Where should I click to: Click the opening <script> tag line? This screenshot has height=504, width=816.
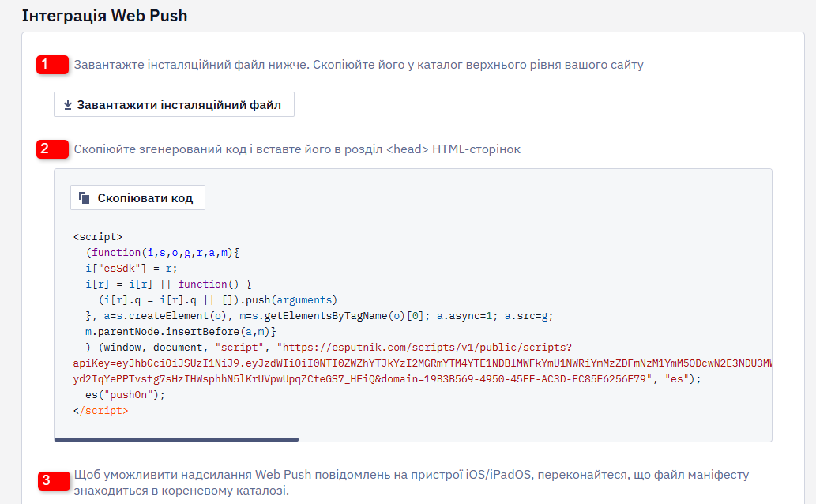point(98,237)
